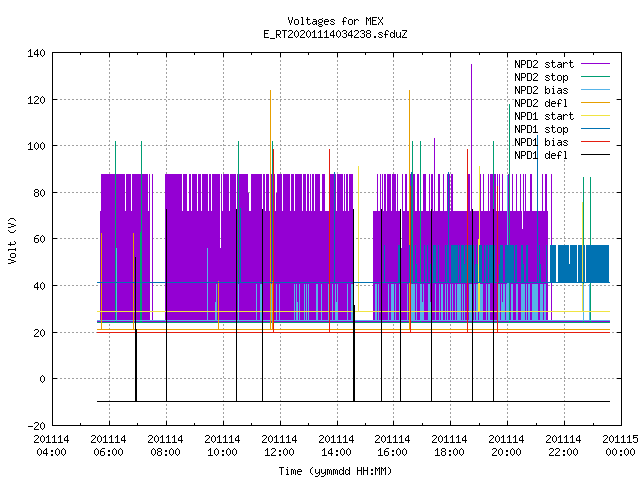Click the 'NPD1 defl' legend label
Image resolution: width=640 pixels, height=480 pixels.
pos(541,155)
